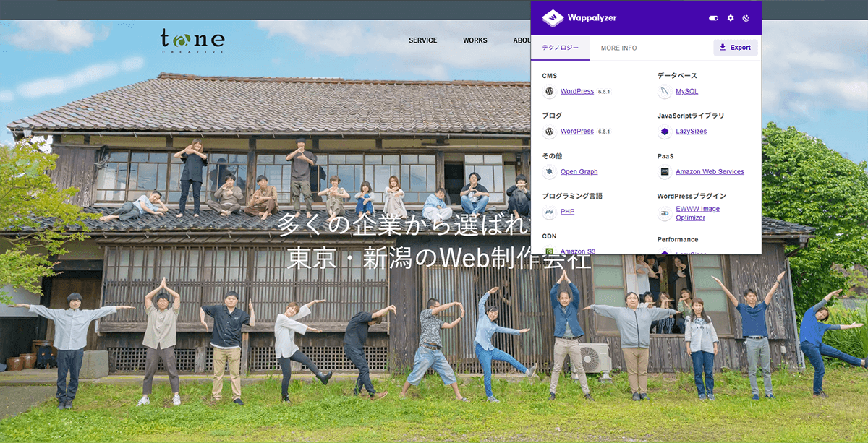Image resolution: width=868 pixels, height=443 pixels.
Task: Open the WORKS menu on the website
Action: click(x=475, y=40)
